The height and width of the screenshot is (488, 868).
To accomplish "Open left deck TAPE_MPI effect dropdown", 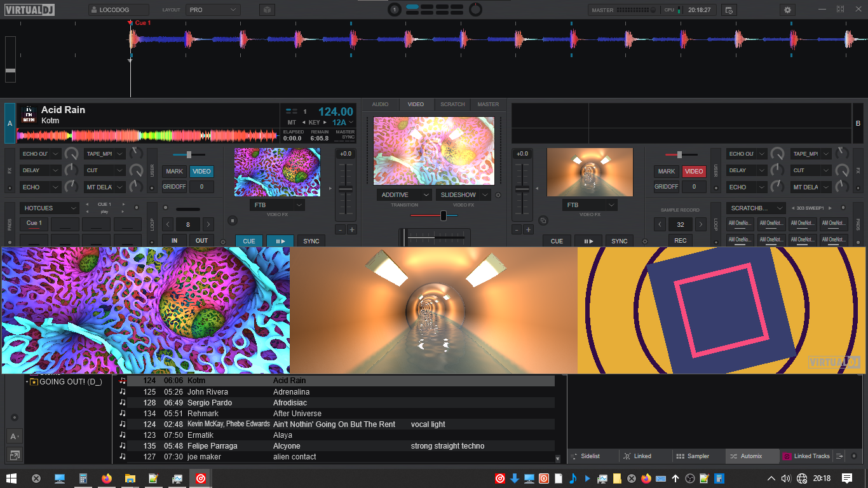I will (105, 154).
